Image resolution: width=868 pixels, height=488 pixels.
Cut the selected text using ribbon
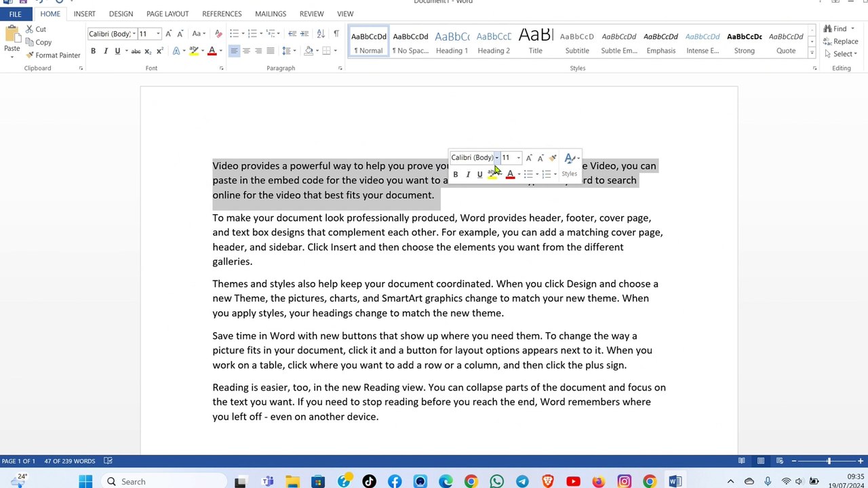point(36,29)
